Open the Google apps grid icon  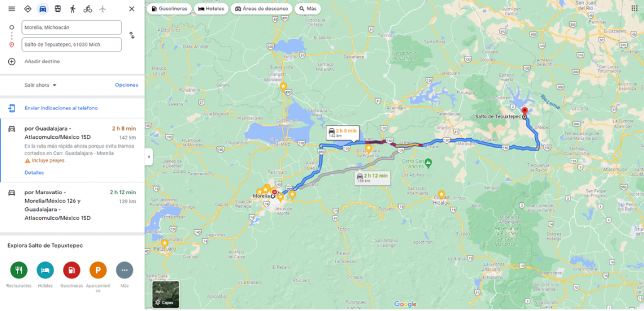[635, 8]
